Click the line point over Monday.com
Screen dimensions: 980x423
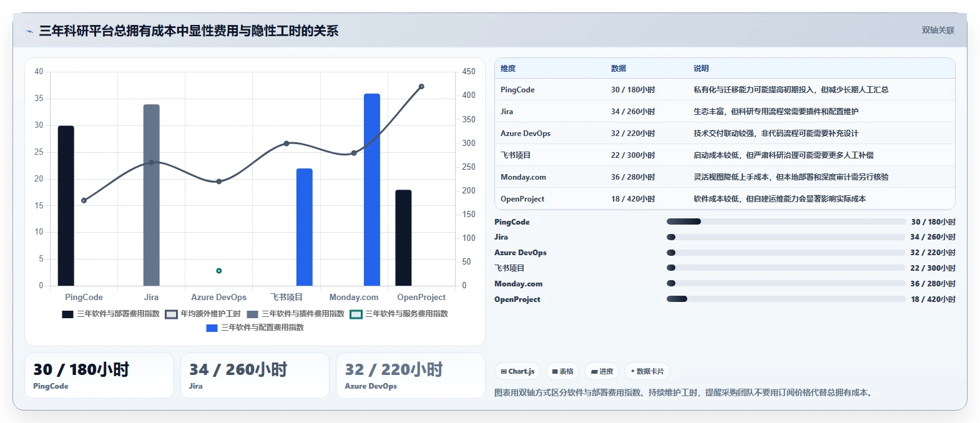pos(354,153)
